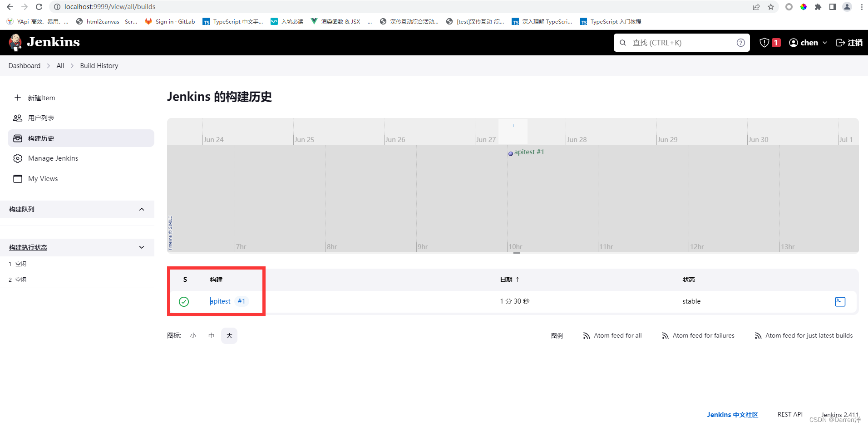Viewport: 868px width, 427px height.
Task: Sort by the S status column
Action: (185, 280)
